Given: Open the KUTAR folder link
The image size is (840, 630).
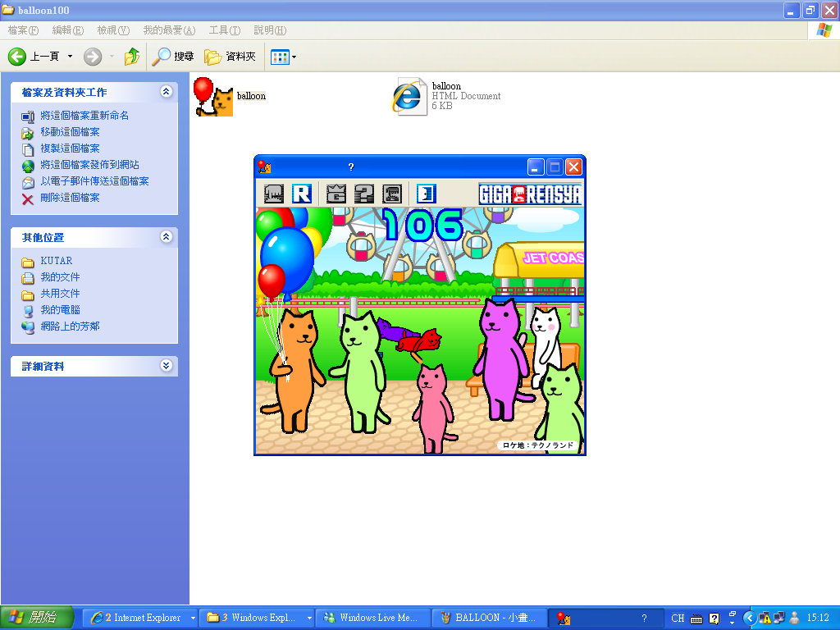Looking at the screenshot, I should [57, 261].
